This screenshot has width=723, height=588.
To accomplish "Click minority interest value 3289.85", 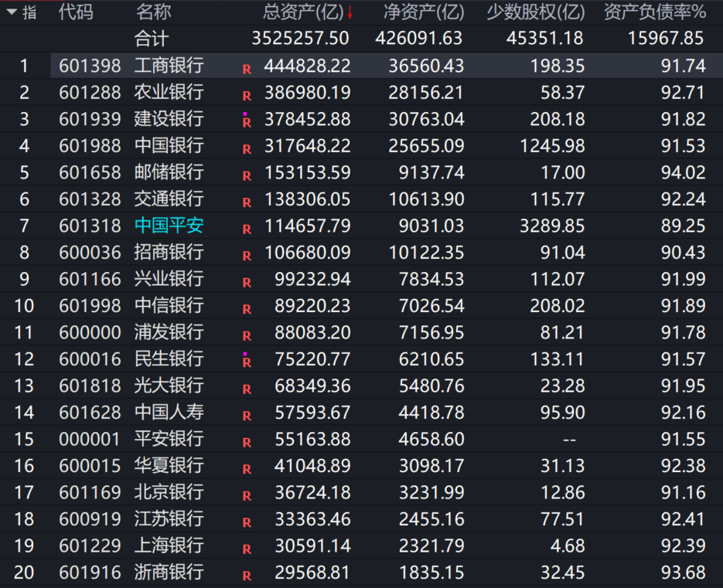I will [552, 226].
